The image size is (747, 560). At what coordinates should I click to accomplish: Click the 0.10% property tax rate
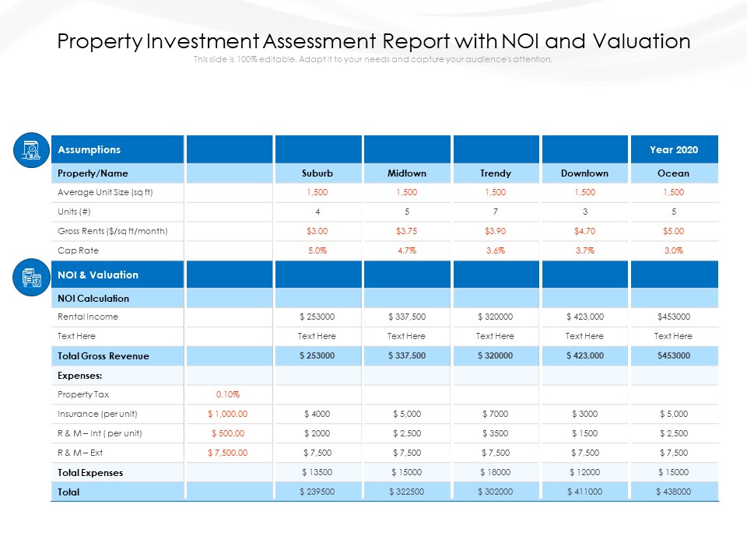(228, 395)
